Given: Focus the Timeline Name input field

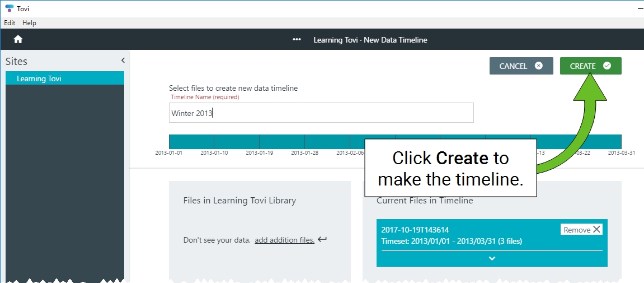Looking at the screenshot, I should 321,113.
